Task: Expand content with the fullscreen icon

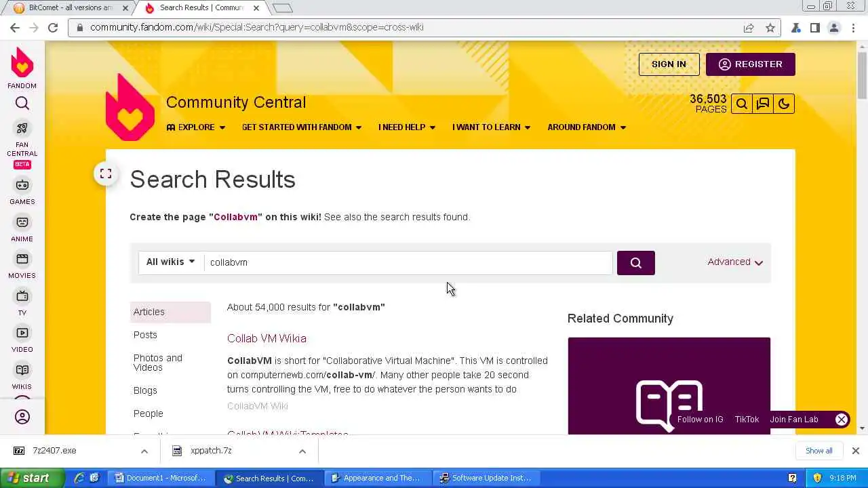Action: coord(106,174)
